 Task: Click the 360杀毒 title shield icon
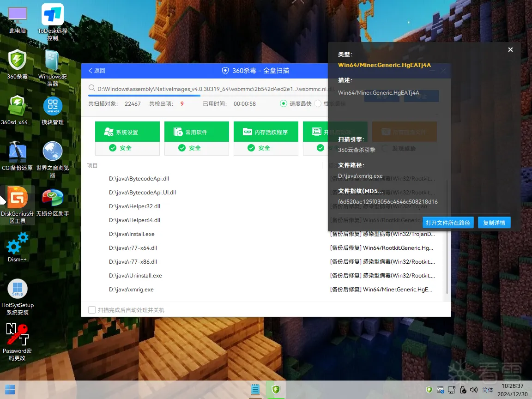(225, 71)
